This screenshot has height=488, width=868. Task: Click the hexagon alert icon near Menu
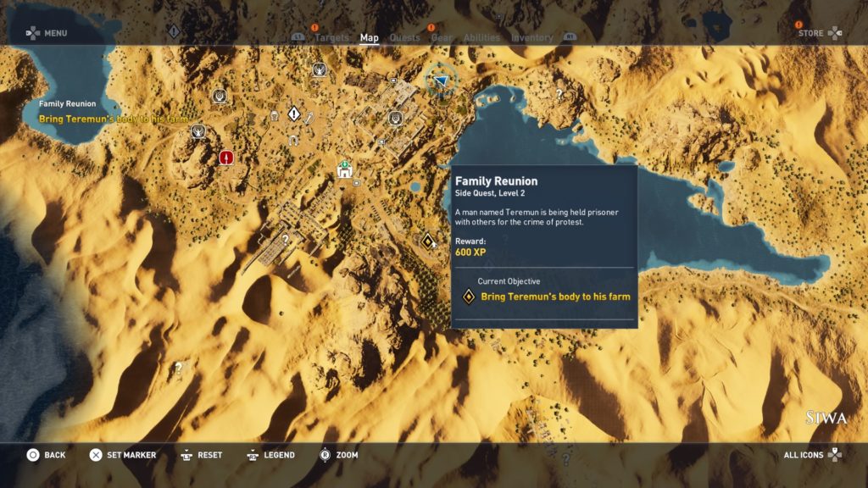[x=174, y=31]
